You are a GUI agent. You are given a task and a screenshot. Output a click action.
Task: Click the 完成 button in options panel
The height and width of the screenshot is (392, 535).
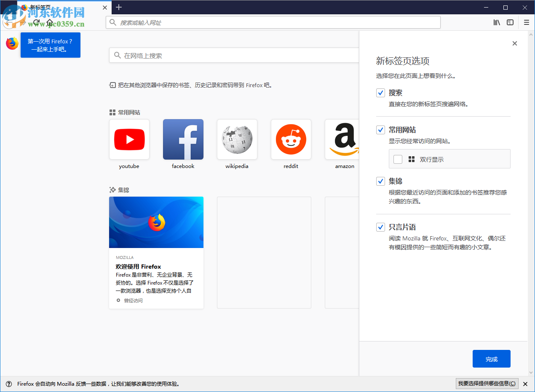[491, 358]
